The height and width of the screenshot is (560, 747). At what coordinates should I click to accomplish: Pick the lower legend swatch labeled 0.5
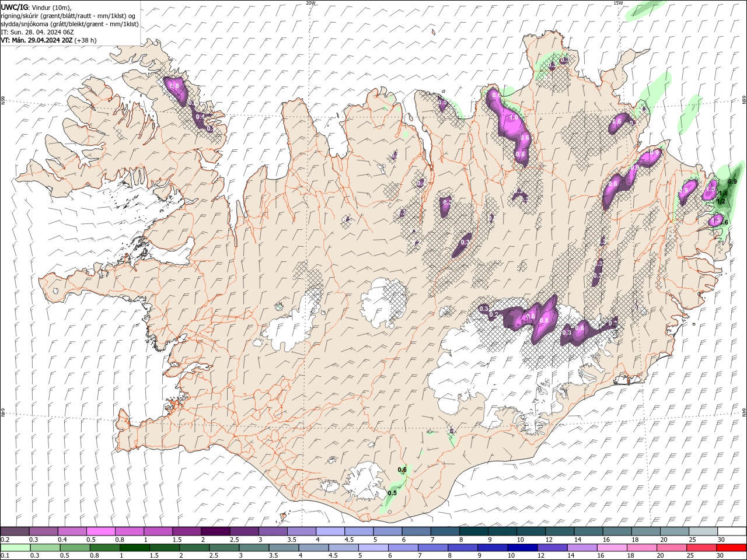[x=75, y=548]
